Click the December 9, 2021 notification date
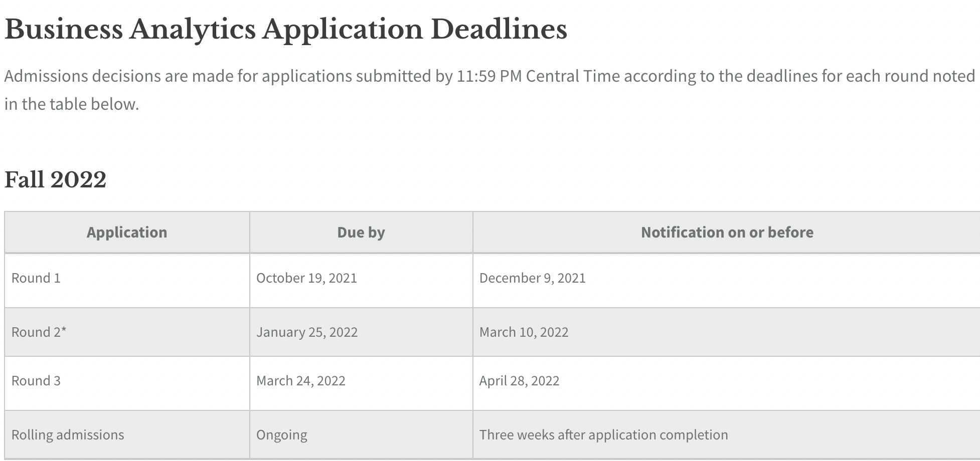The height and width of the screenshot is (461, 980). pos(532,278)
